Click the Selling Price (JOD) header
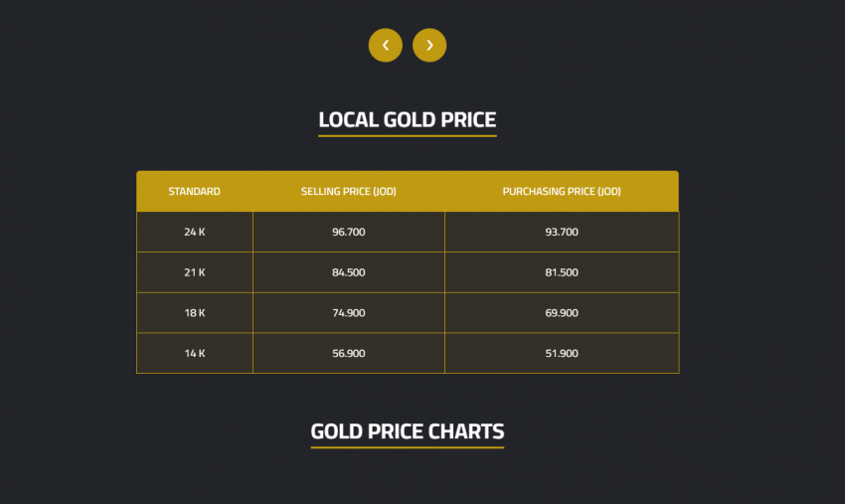This screenshot has height=504, width=845. point(349,192)
